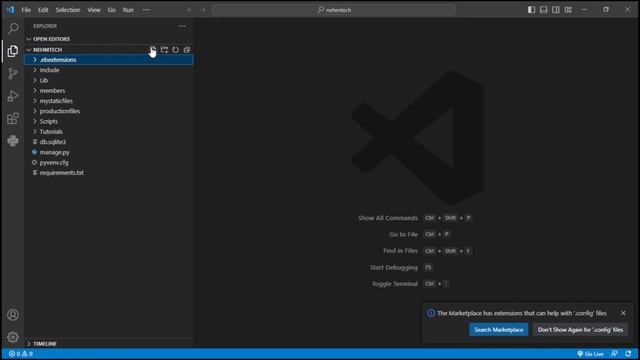Open Run and Debug view
Image resolution: width=640 pixels, height=360 pixels.
13,96
